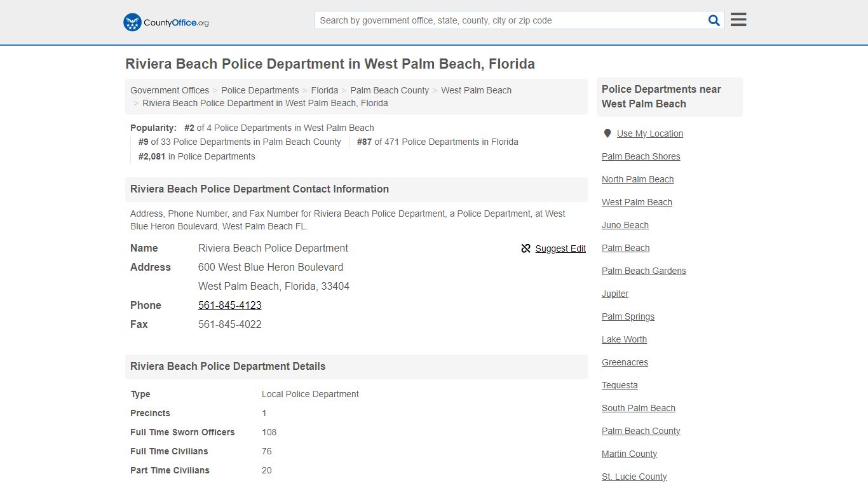
Task: Click the Suggest Edit pencil icon
Action: [526, 248]
